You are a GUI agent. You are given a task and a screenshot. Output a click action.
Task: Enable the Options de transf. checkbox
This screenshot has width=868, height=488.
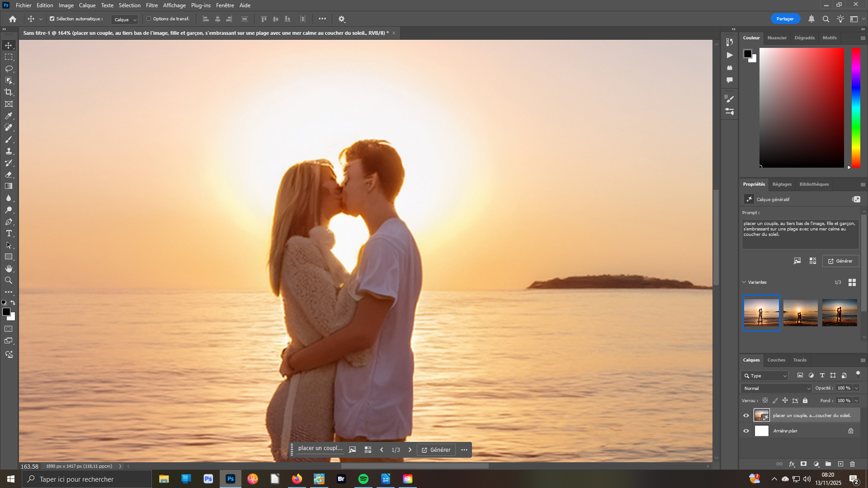tap(149, 19)
